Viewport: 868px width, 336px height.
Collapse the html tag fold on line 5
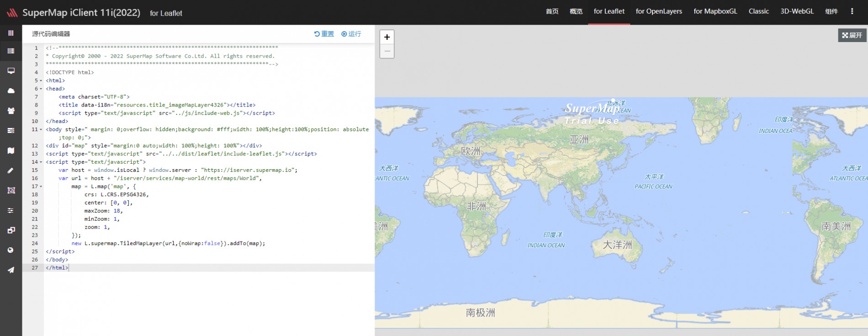41,80
